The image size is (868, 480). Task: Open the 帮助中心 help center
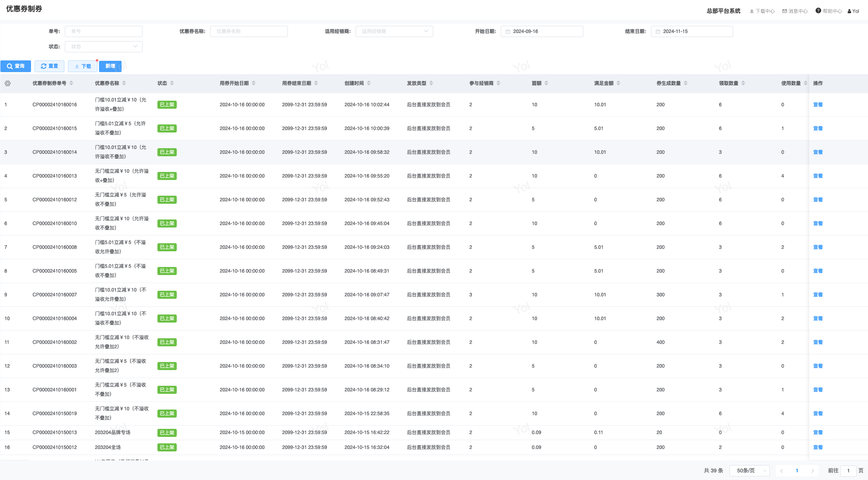tap(829, 11)
